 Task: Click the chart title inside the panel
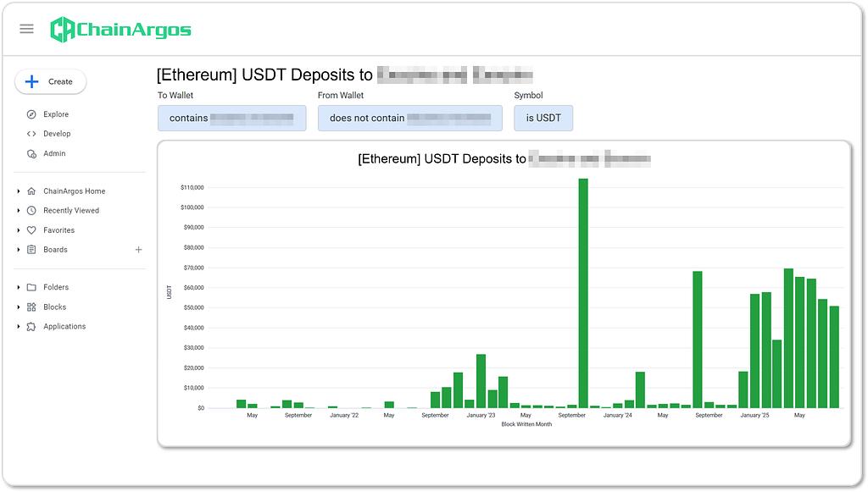[x=504, y=159]
